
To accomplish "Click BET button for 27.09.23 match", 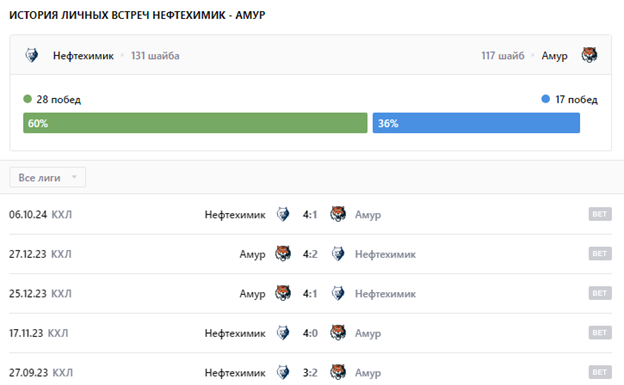I will (x=600, y=372).
